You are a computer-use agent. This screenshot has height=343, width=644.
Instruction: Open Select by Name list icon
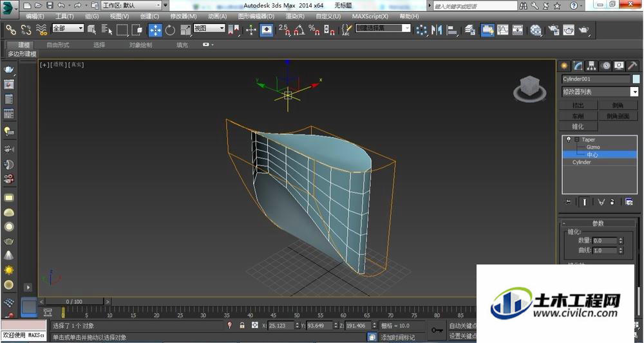point(107,30)
